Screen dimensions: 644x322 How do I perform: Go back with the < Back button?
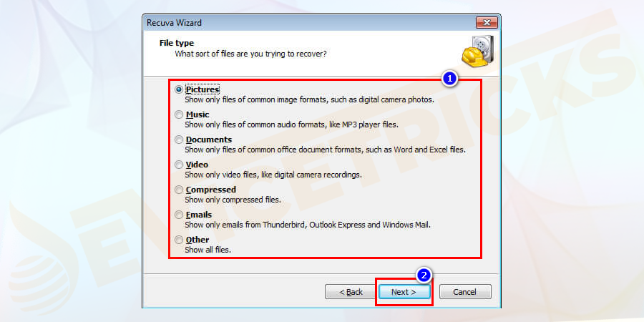351,292
